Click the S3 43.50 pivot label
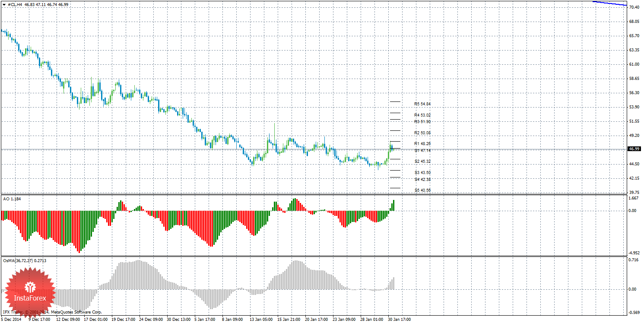The height and width of the screenshot is (323, 644). tap(422, 173)
